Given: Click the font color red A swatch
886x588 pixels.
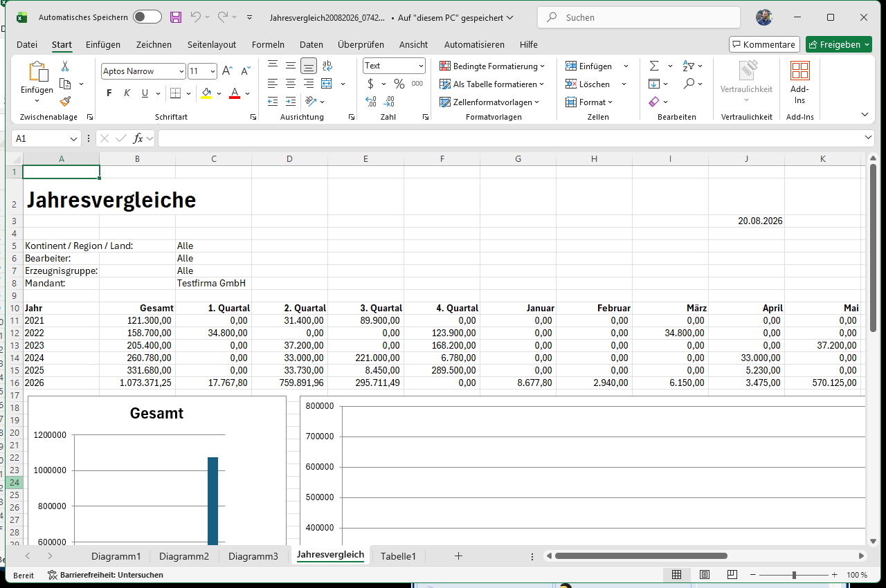Looking at the screenshot, I should pos(235,93).
